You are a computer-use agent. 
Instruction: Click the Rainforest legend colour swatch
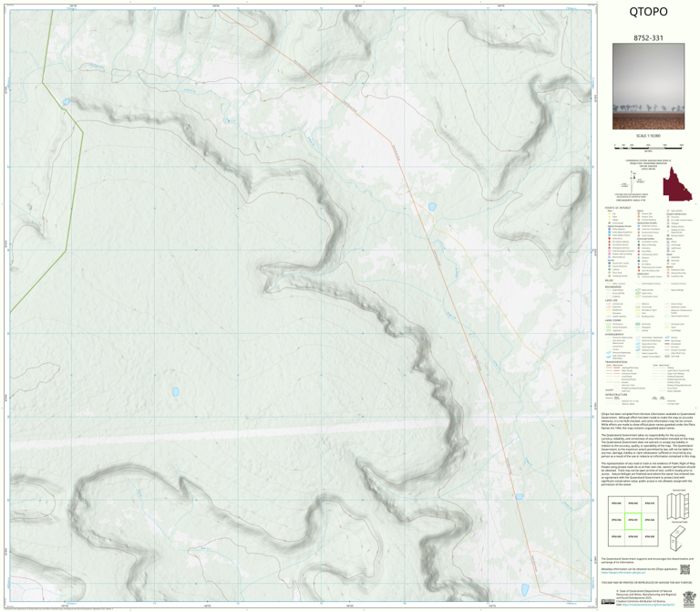pyautogui.click(x=638, y=325)
